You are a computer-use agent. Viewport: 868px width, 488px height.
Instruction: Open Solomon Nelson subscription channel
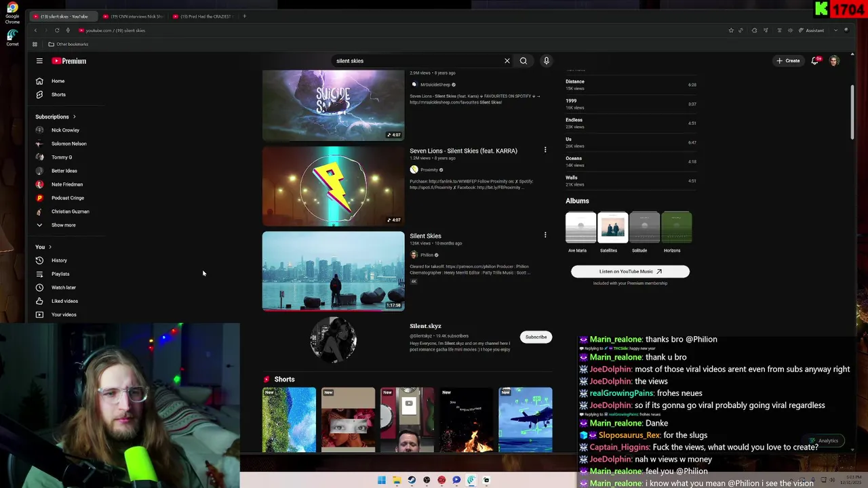click(68, 144)
